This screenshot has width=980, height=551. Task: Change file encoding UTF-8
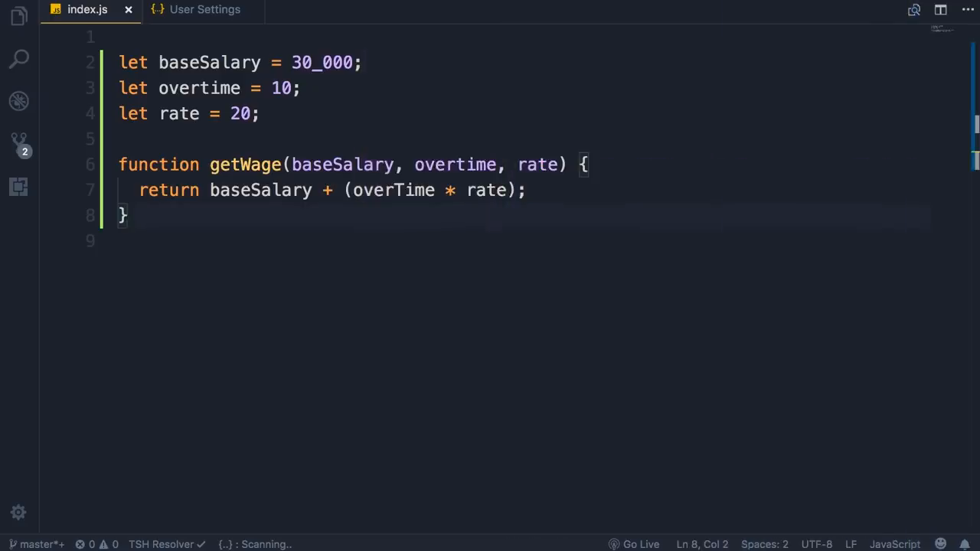pyautogui.click(x=816, y=544)
